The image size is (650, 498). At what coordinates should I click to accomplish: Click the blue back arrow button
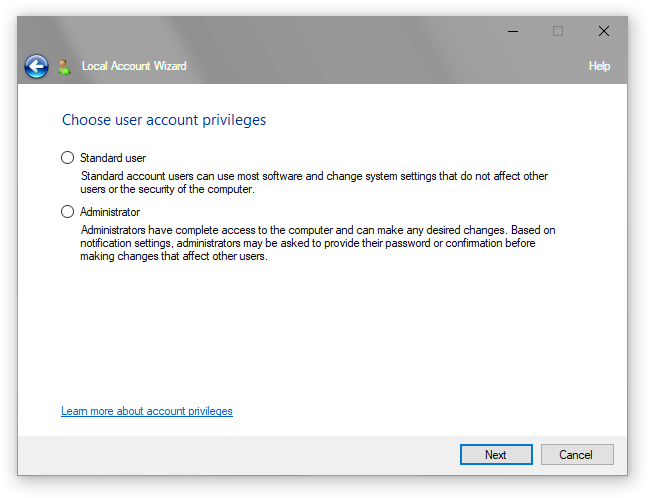[36, 66]
